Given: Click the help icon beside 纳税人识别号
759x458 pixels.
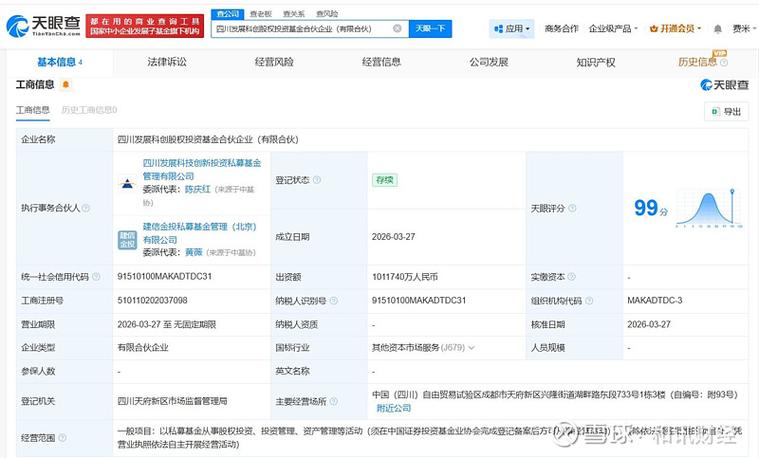Looking at the screenshot, I should coord(334,301).
